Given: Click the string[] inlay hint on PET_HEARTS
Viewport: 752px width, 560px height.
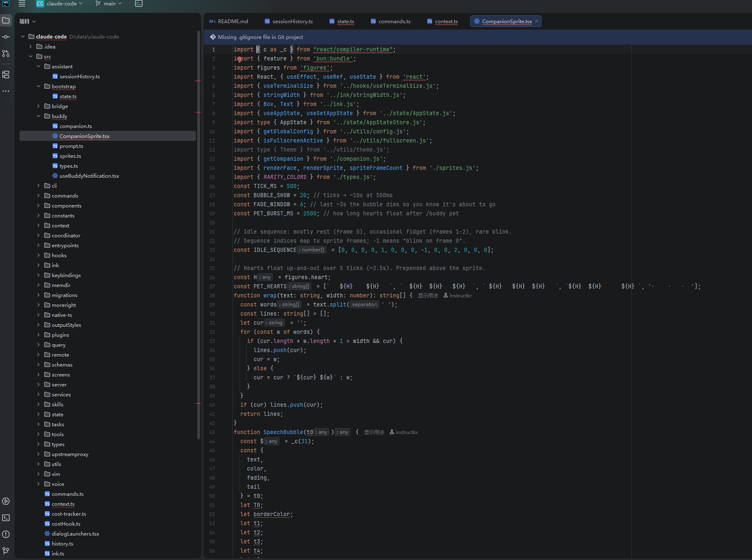Looking at the screenshot, I should pos(300,286).
